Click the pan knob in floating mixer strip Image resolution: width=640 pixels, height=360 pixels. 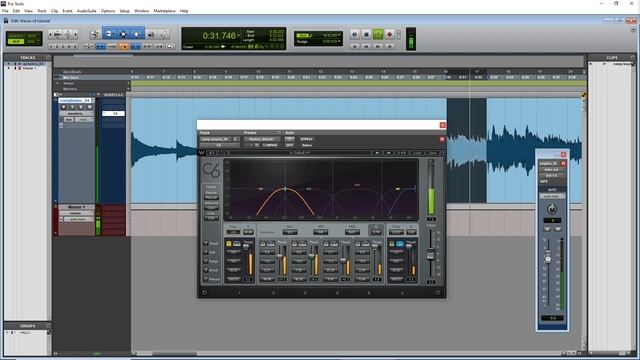click(x=552, y=209)
